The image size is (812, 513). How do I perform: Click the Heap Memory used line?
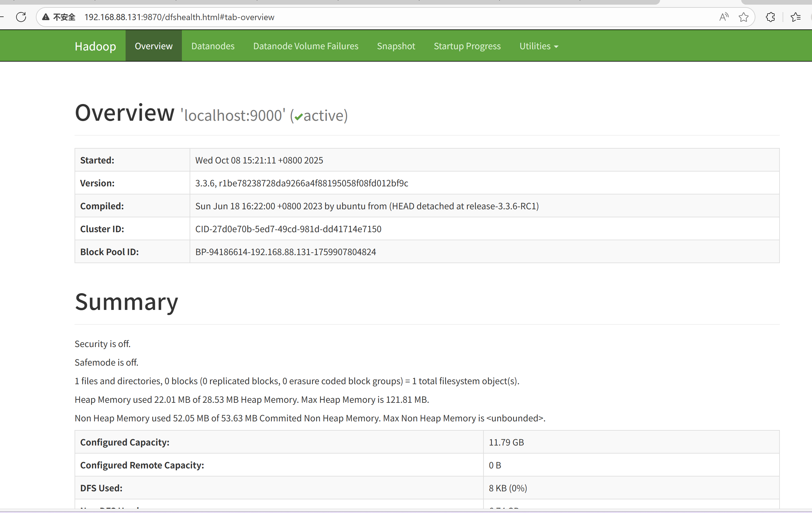pos(252,399)
